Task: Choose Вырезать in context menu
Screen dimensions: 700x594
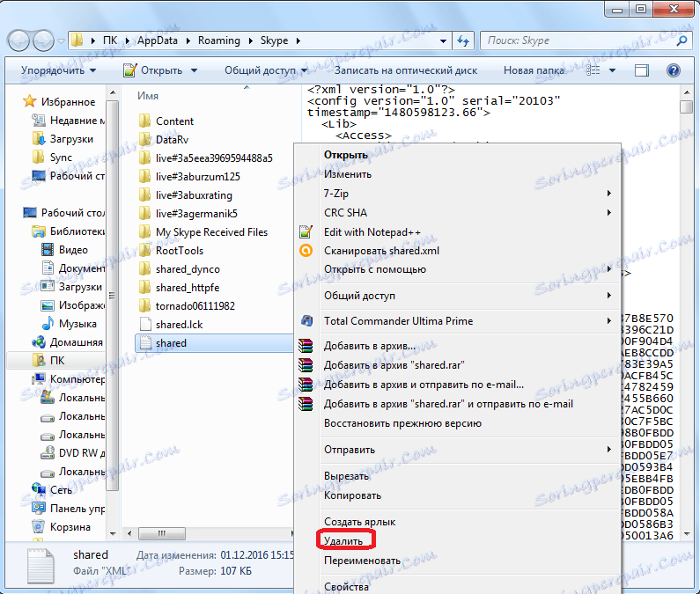Action: click(x=346, y=476)
